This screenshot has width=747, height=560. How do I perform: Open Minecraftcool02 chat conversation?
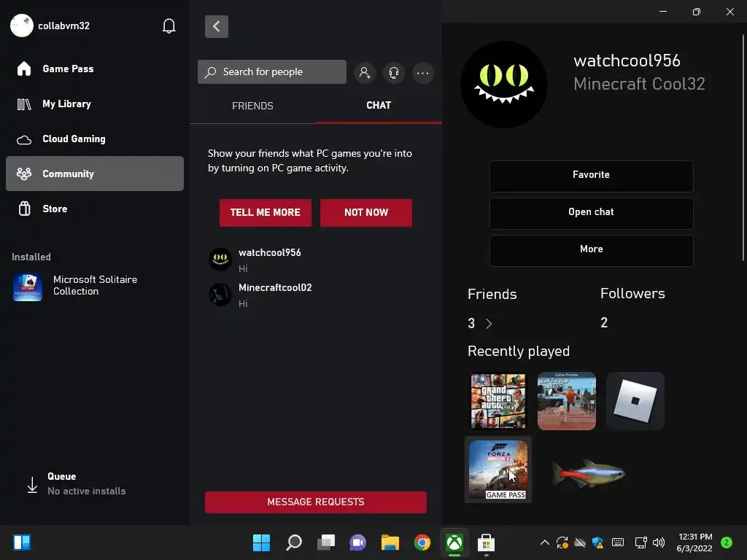316,295
